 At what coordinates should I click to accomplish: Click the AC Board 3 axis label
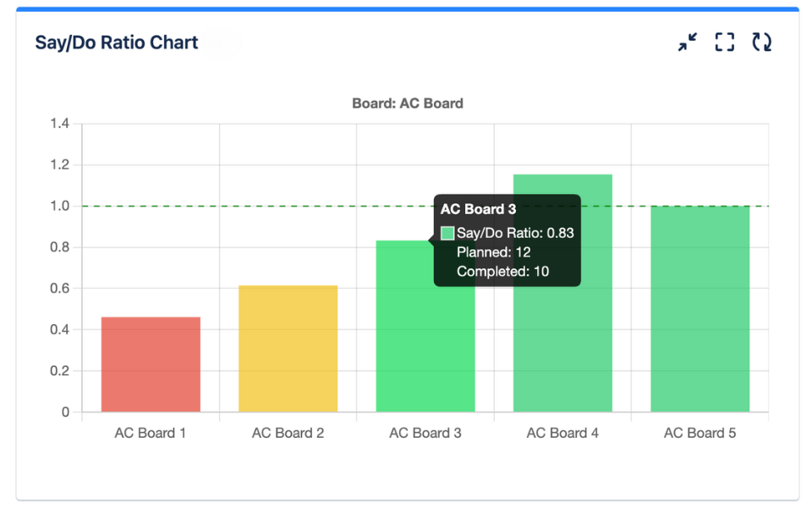(425, 433)
